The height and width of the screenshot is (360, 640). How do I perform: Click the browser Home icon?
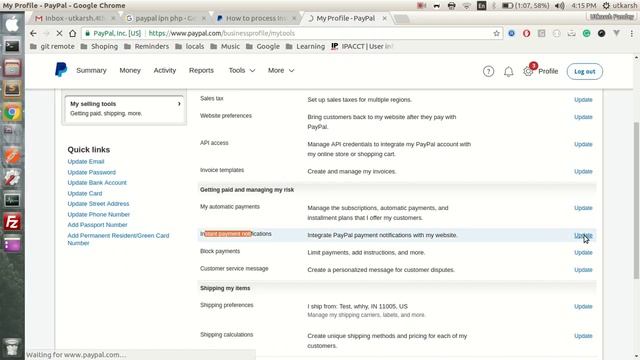pos(72,33)
